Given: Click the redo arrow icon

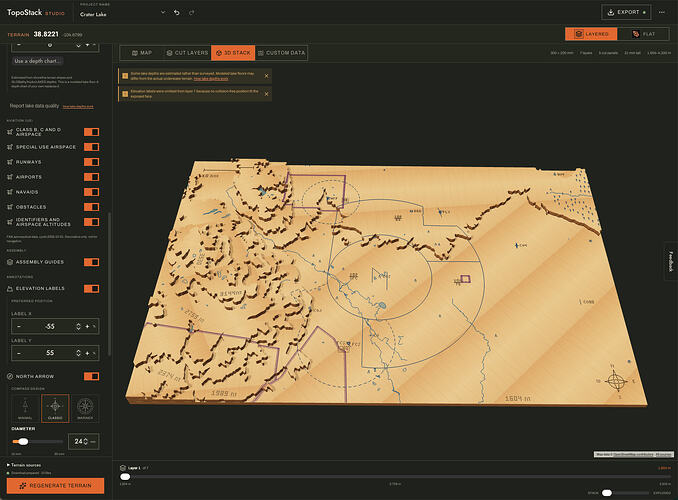Looking at the screenshot, I should coord(192,13).
